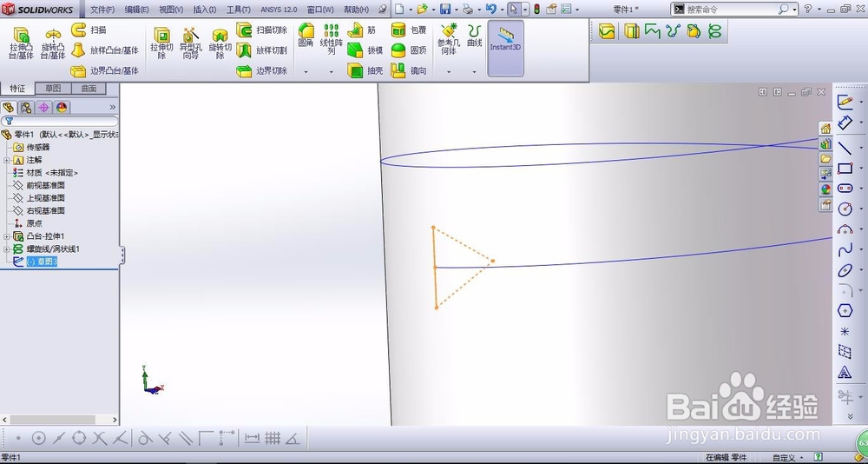Viewport: 868px width, 464px height.
Task: Select the Mirror tool (镜向)
Action: pos(409,70)
